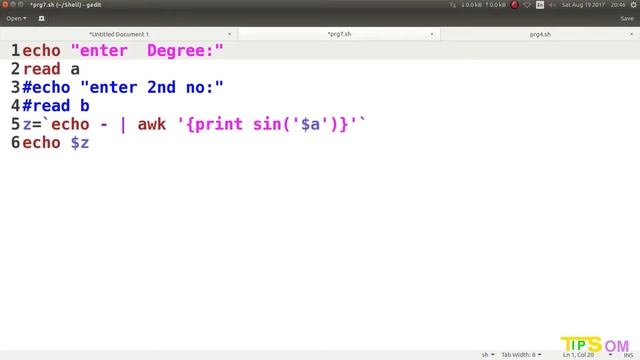Click the red recorder indicator in top panel

[514, 5]
